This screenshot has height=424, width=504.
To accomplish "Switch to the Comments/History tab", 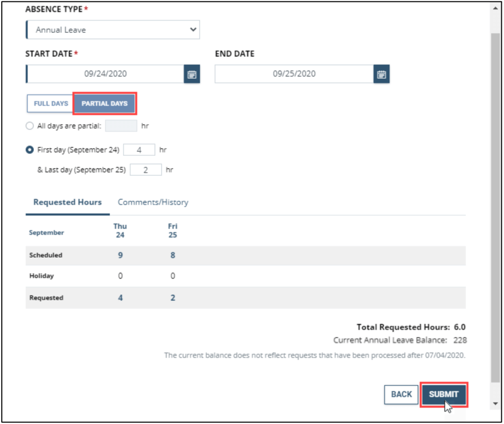I will click(x=152, y=202).
